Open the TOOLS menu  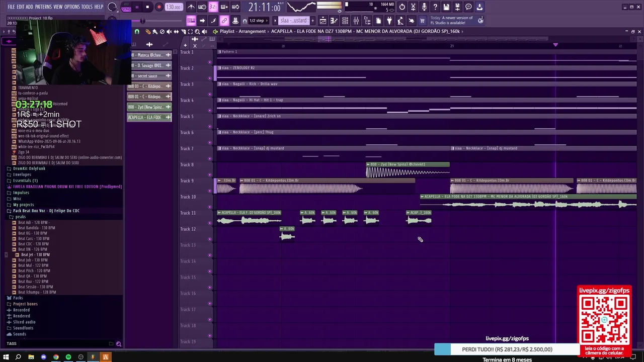coord(87,7)
